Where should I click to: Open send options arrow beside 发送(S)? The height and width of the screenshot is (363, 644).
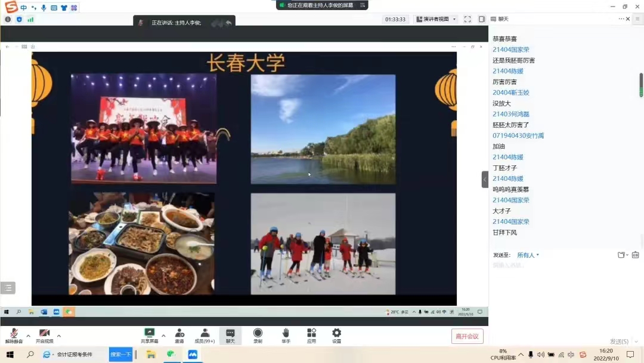pos(636,342)
